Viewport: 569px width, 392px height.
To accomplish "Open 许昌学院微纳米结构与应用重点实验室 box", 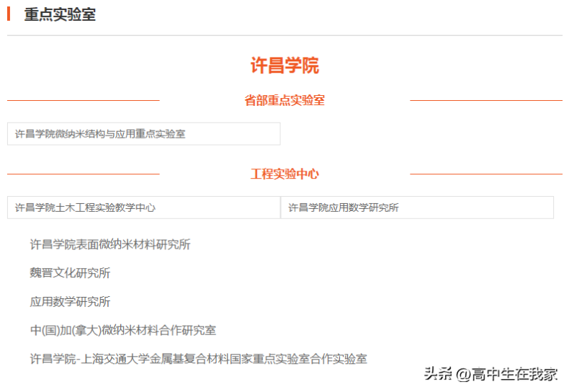I will tap(144, 134).
